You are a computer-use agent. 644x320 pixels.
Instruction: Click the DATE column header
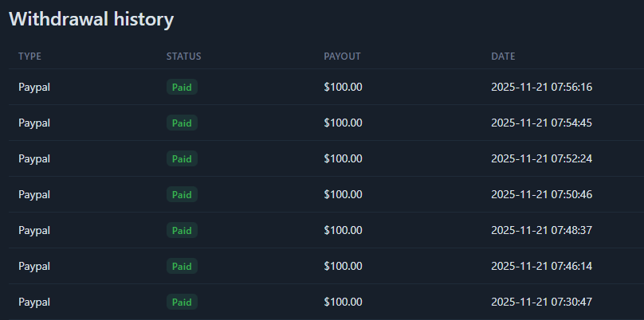(503, 57)
